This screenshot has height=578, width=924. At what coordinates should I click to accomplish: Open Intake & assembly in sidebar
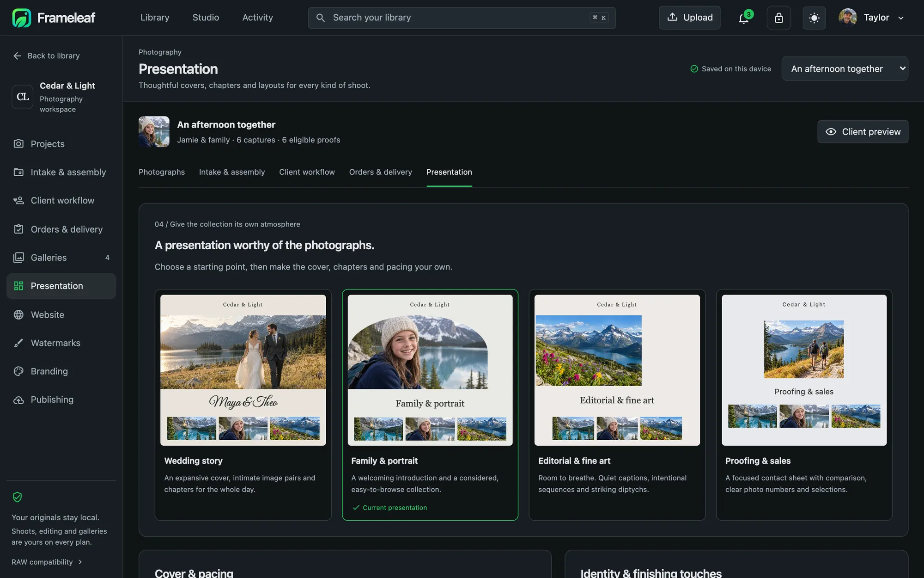coord(61,172)
